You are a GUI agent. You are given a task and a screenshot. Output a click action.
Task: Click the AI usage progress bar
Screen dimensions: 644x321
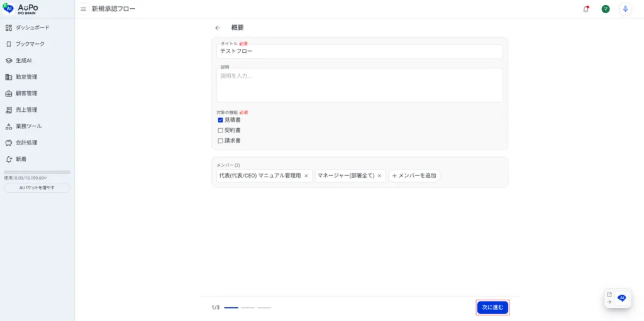coord(37,172)
